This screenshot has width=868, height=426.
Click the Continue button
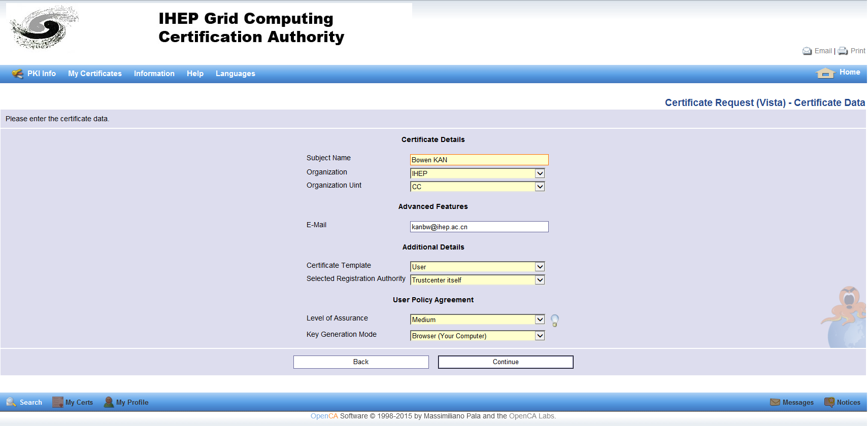(x=506, y=362)
